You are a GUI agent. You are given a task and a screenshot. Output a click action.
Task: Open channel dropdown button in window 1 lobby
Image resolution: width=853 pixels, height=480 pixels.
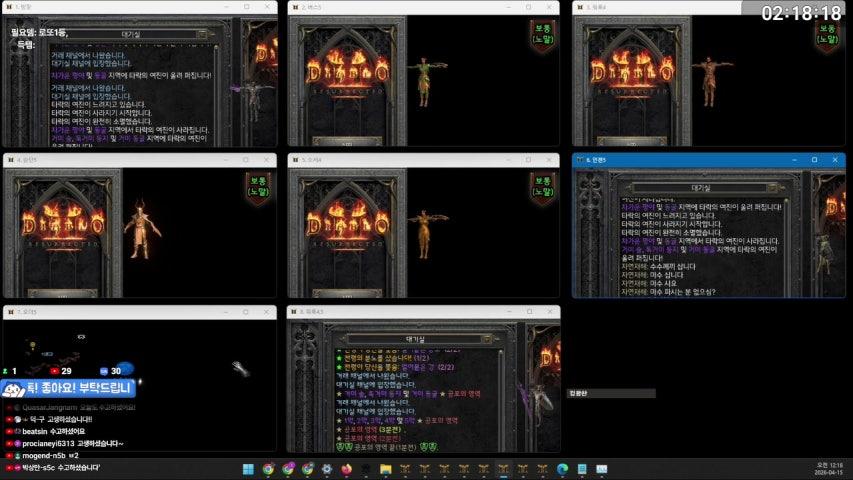(x=202, y=34)
